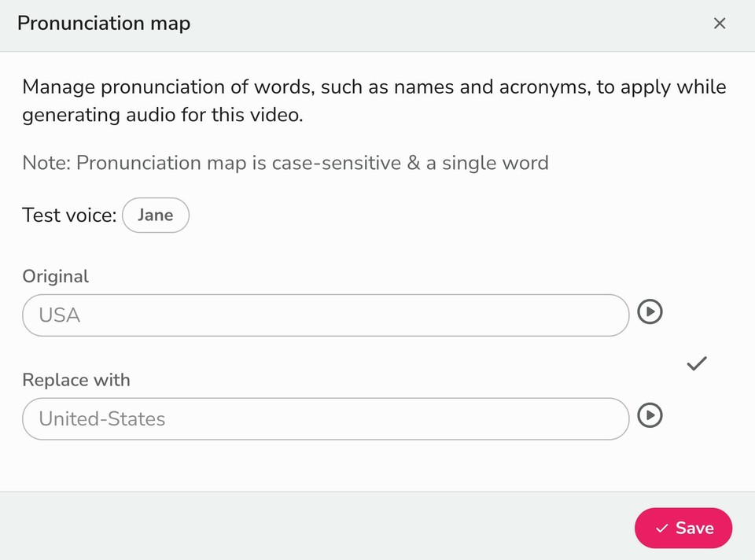Click "generating audio for this video" text
The image size is (755, 560).
coord(162,116)
